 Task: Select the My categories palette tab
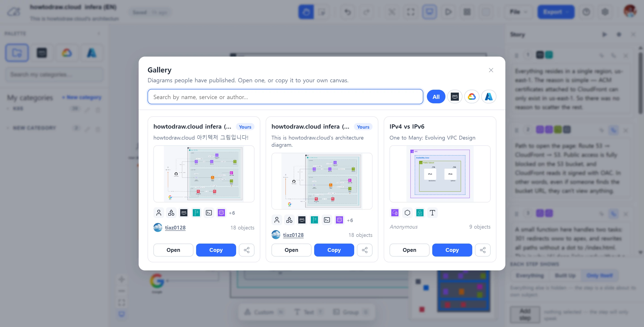[17, 53]
